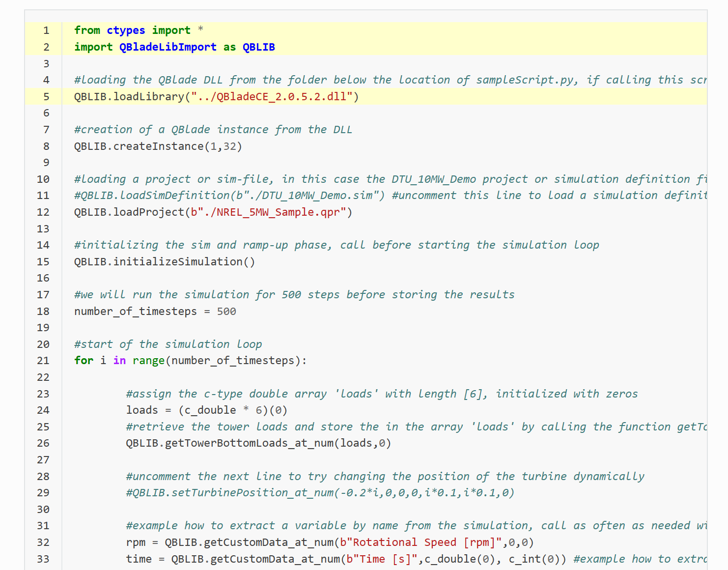
Task: Click line number 18 in the gutter
Action: tap(43, 312)
